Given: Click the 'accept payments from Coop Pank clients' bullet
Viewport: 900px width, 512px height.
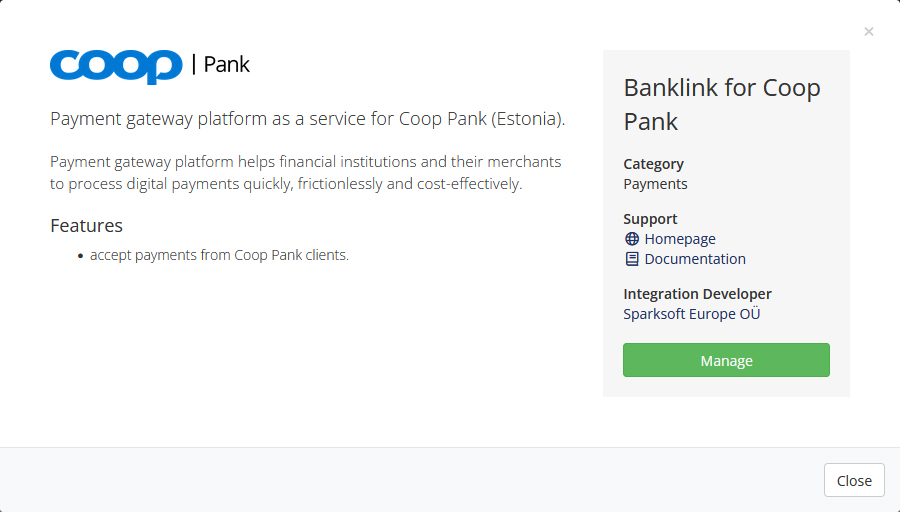Looking at the screenshot, I should coord(219,255).
